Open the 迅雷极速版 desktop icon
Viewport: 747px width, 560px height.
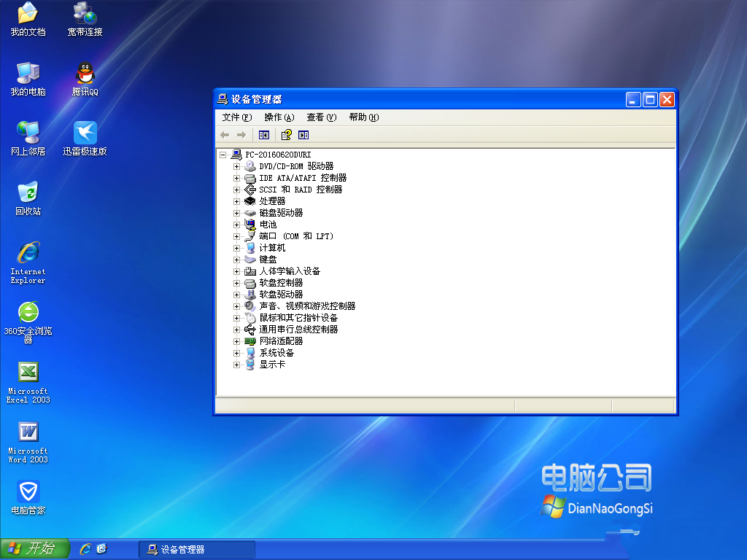[85, 139]
